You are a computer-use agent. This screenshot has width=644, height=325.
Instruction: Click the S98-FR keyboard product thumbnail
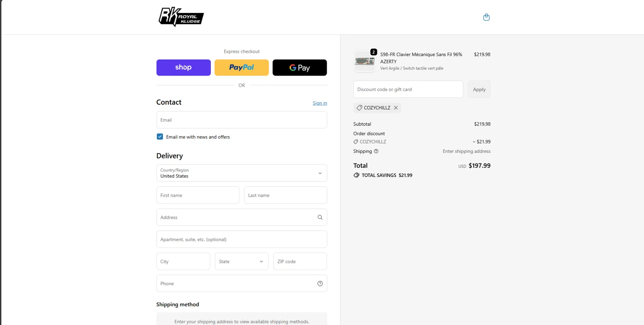[x=365, y=61]
